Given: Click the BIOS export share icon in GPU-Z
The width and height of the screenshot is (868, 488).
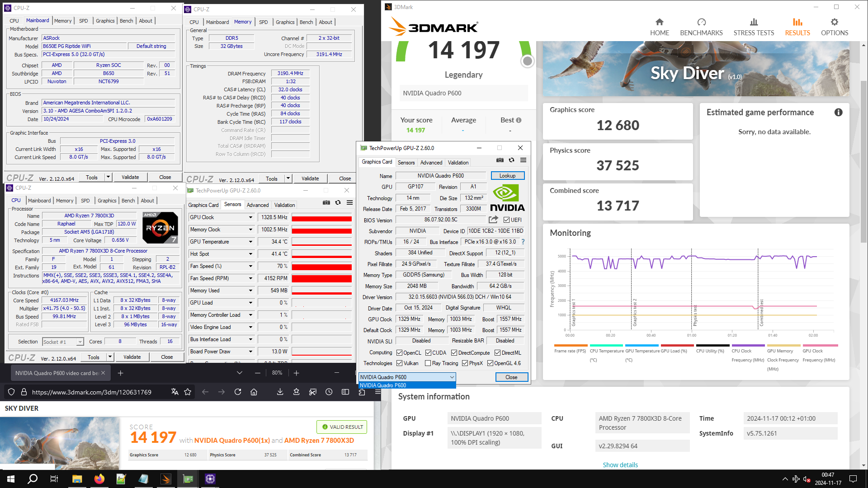Looking at the screenshot, I should click(493, 220).
